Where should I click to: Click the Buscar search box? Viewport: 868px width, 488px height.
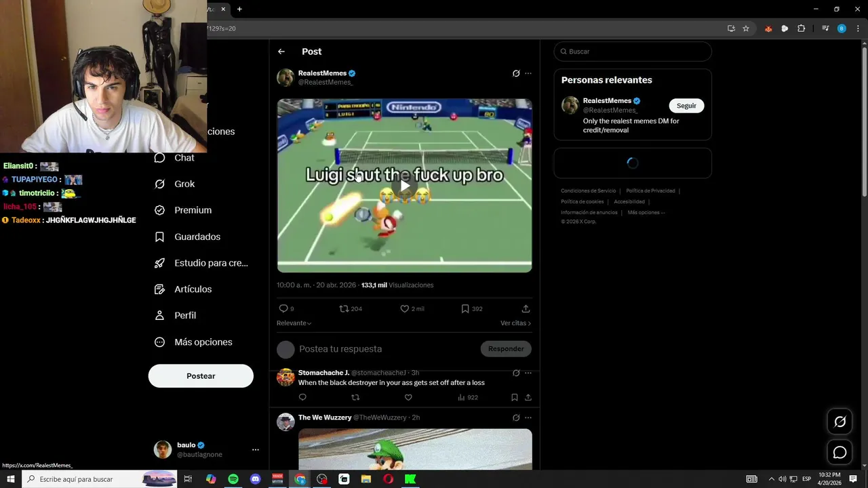633,52
